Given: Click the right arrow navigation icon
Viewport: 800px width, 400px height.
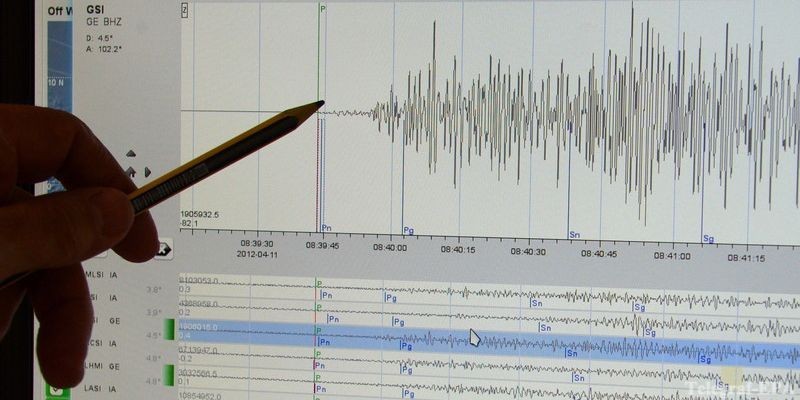Looking at the screenshot, I should (147, 172).
